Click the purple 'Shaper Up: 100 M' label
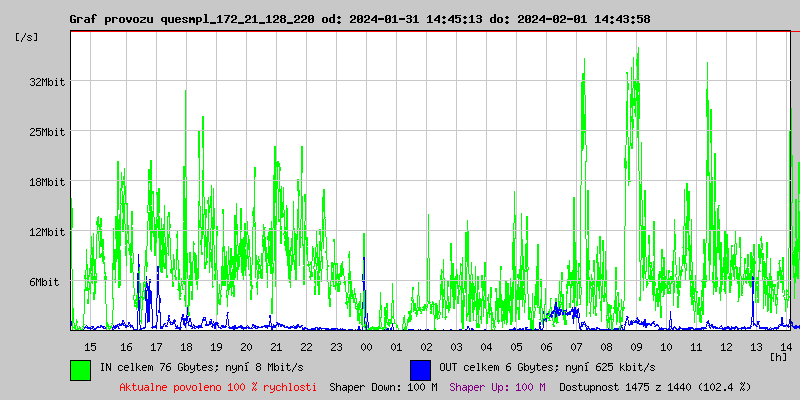Screen dimensions: 800x400 [x=497, y=387]
